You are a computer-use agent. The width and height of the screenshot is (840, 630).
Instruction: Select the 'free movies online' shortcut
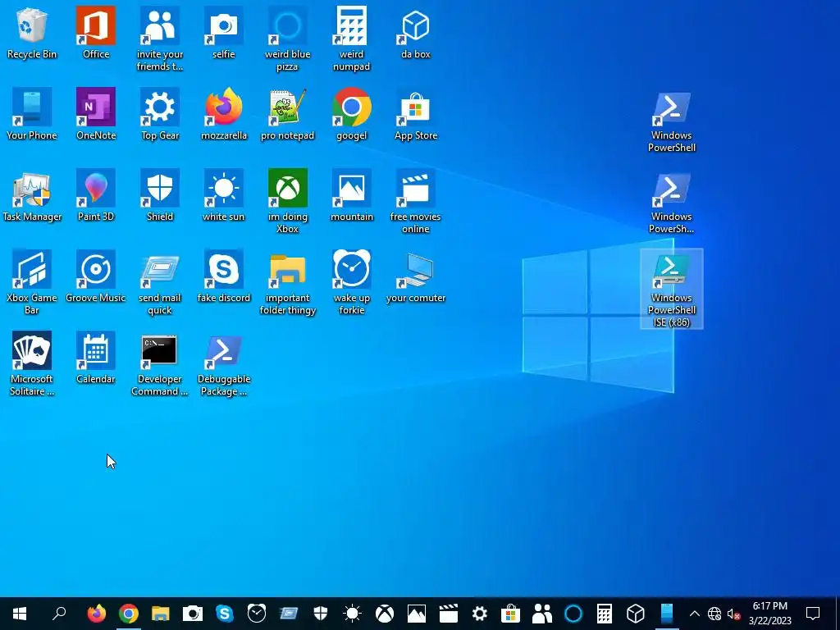[x=416, y=201]
